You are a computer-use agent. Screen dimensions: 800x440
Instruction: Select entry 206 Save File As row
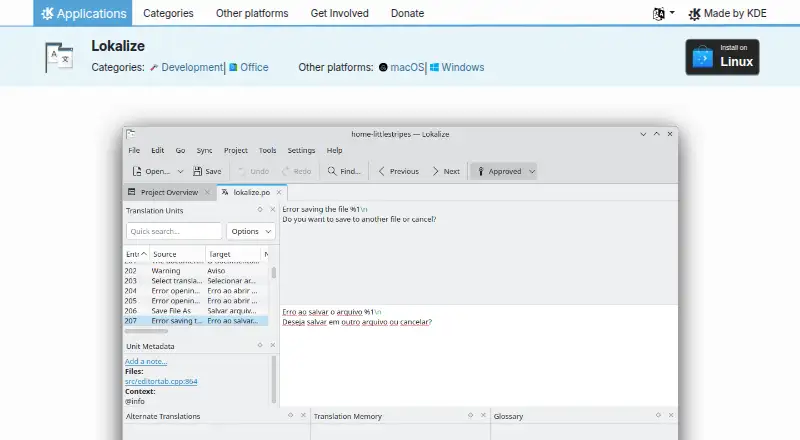coord(196,310)
